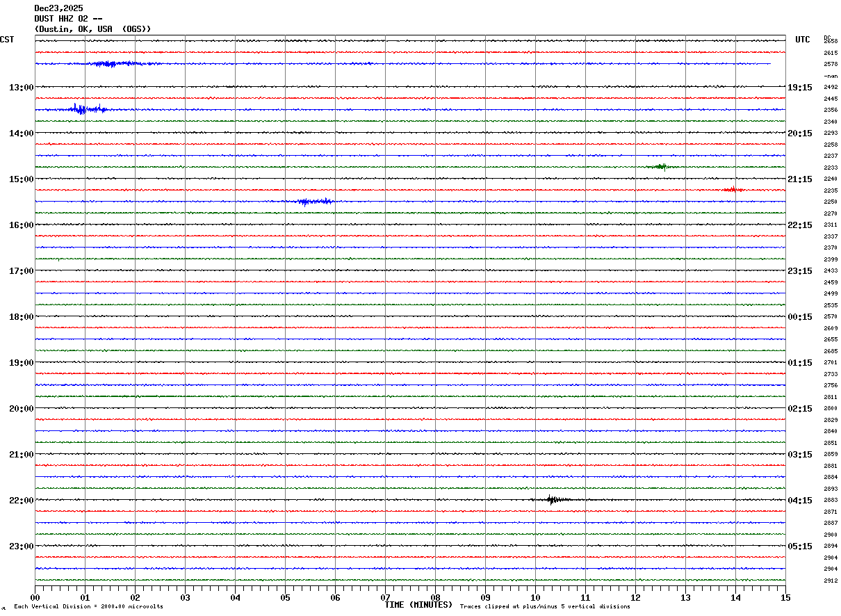Click the 04:15 UTC time label
This screenshot has width=841, height=616.
coord(799,501)
